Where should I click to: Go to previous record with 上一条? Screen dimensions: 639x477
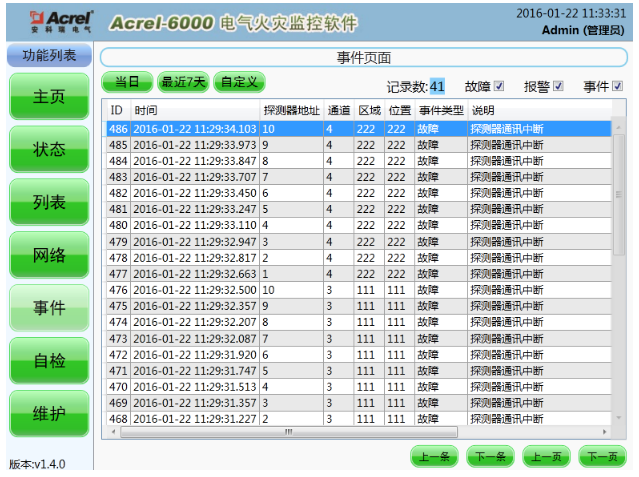(433, 456)
